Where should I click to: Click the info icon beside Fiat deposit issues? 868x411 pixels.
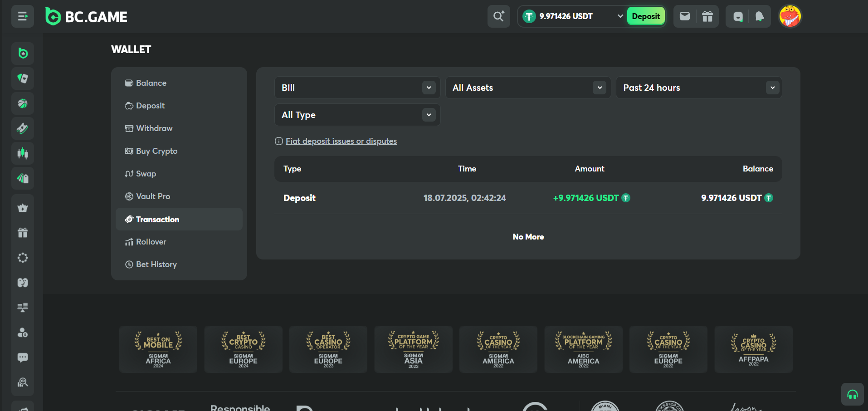tap(279, 141)
